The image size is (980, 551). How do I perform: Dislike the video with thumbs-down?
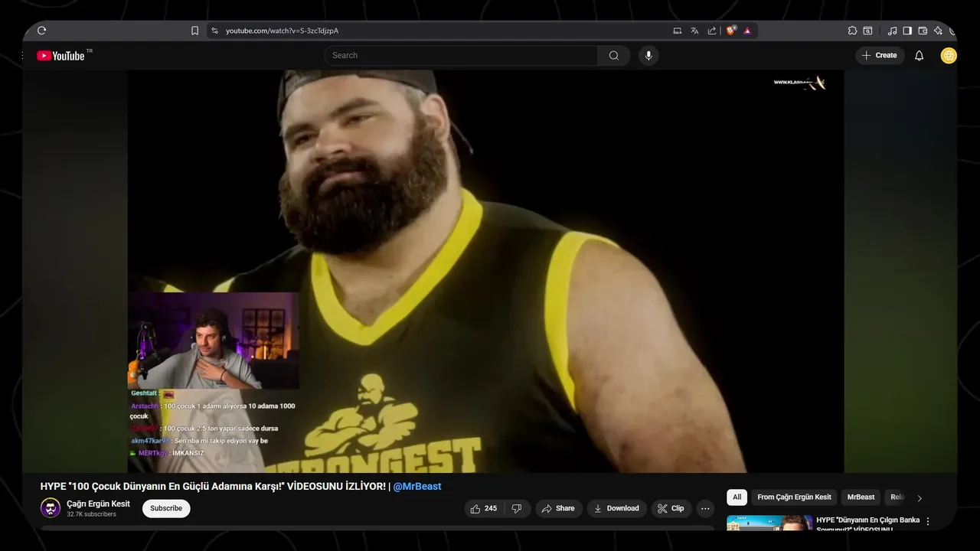click(x=517, y=508)
